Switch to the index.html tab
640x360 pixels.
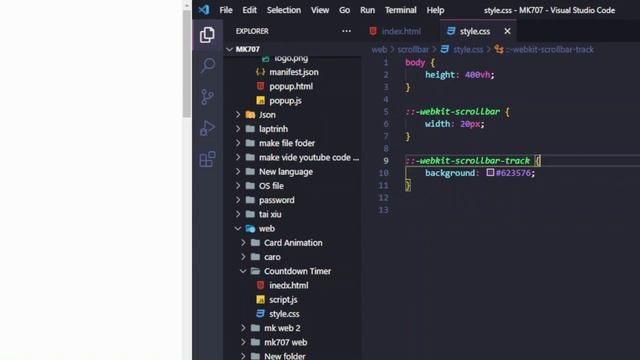(x=401, y=31)
